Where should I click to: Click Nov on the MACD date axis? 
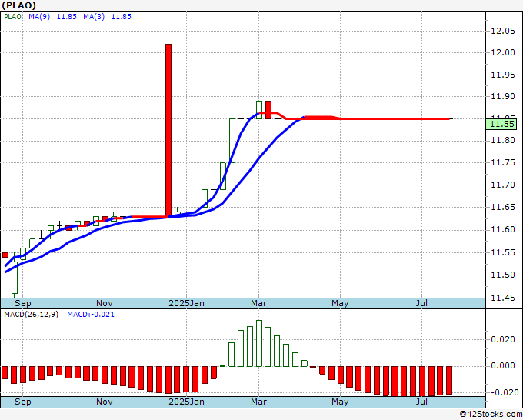(x=105, y=402)
